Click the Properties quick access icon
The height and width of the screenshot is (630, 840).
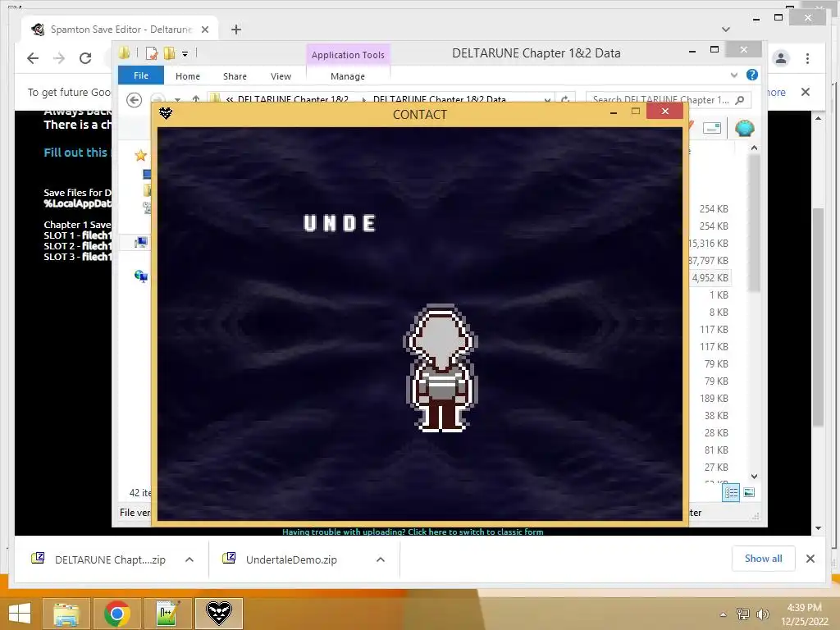152,53
